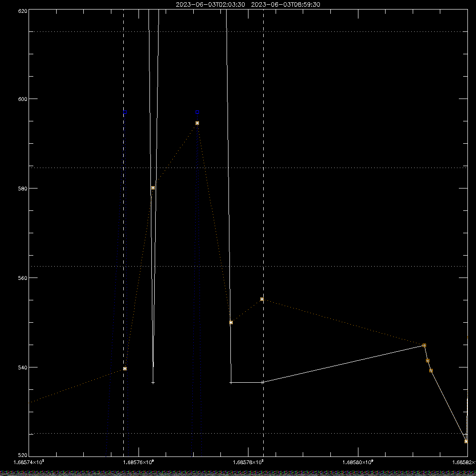Click the 1.68580×10⁹ x-axis label

tap(358, 462)
